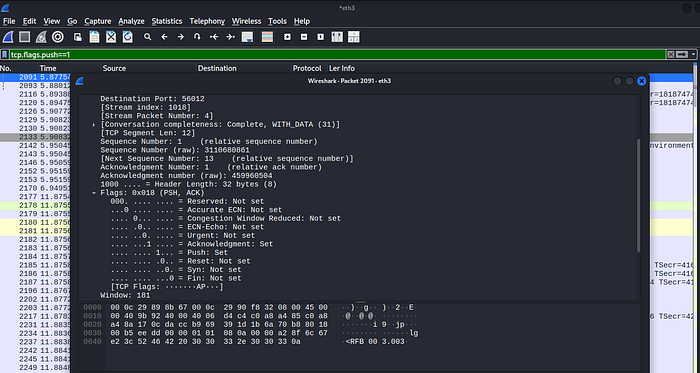Open the Telephony menu

tap(207, 21)
